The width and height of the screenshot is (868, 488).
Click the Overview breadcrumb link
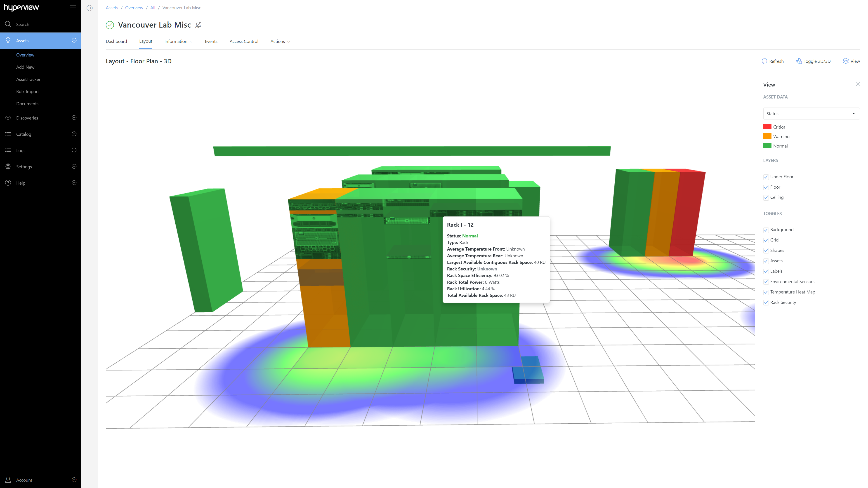[134, 8]
